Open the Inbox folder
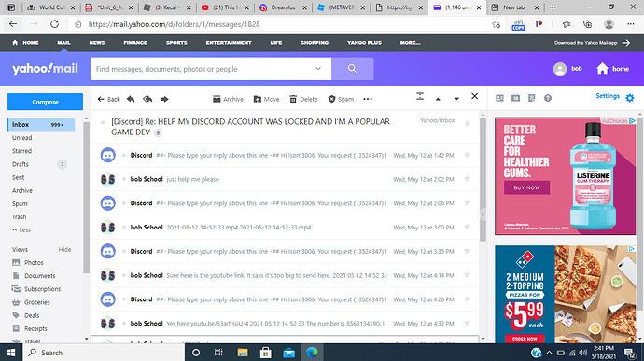The height and width of the screenshot is (361, 644). coord(41,124)
